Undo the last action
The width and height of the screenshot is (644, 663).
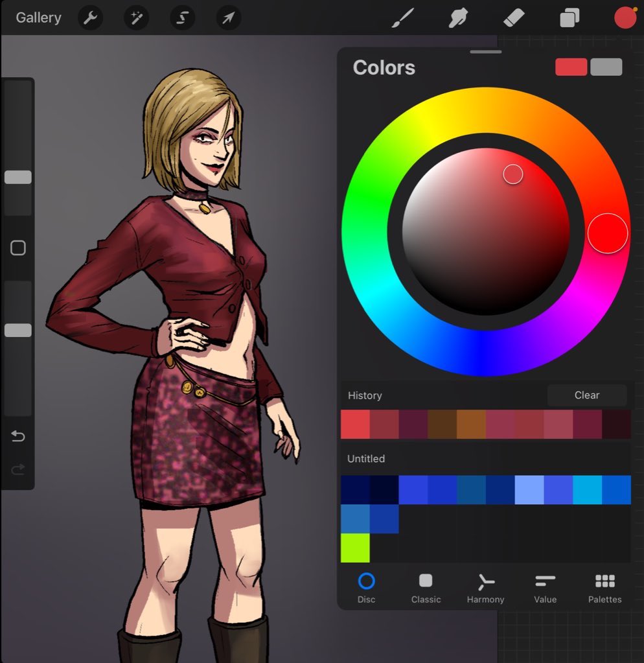click(x=18, y=436)
